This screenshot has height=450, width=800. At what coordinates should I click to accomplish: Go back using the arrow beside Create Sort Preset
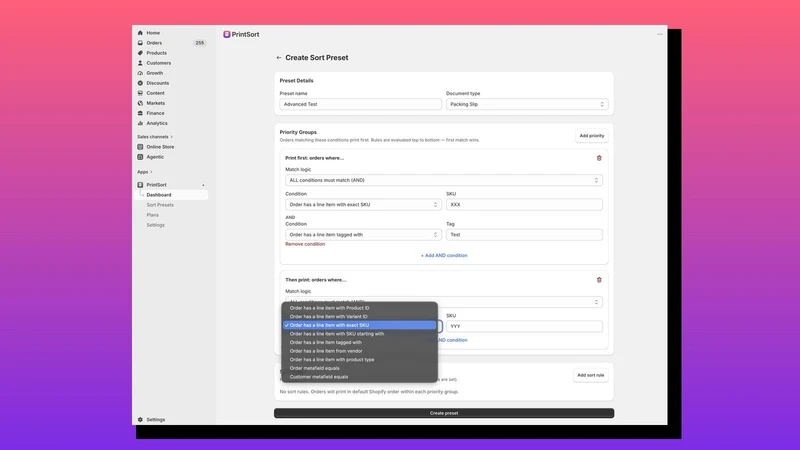(279, 58)
